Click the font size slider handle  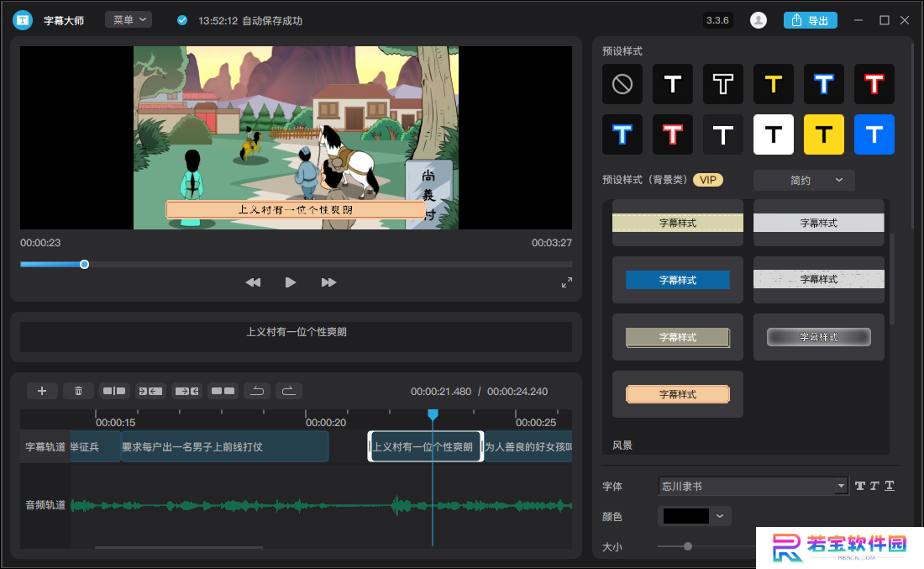pos(688,546)
